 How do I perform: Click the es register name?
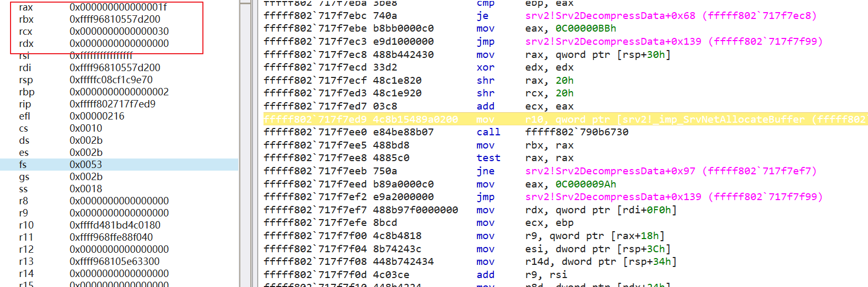[24, 152]
